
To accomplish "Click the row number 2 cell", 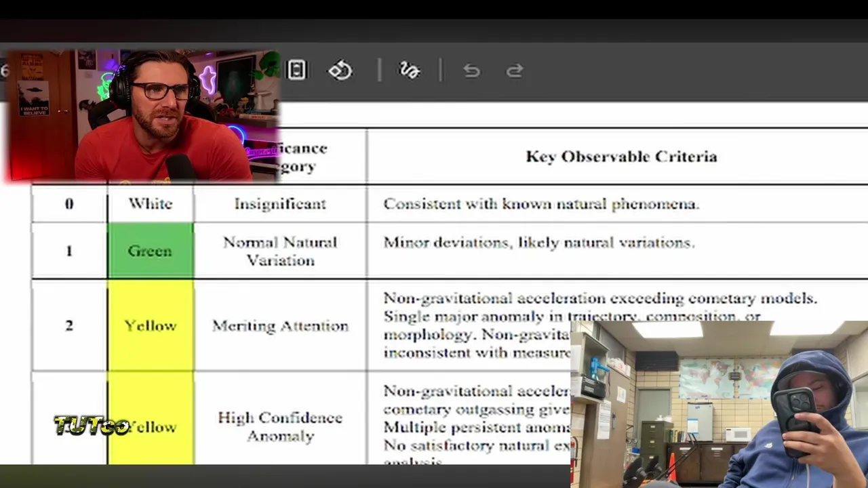I will click(x=69, y=325).
